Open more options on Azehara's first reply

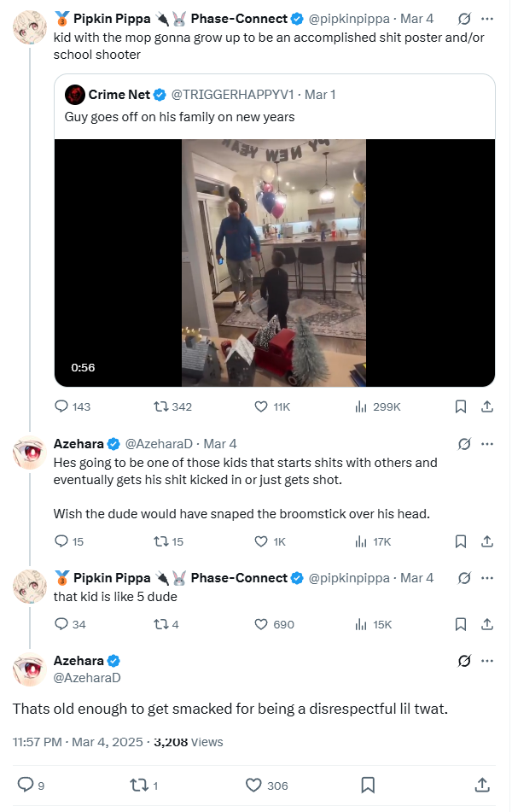coord(487,444)
